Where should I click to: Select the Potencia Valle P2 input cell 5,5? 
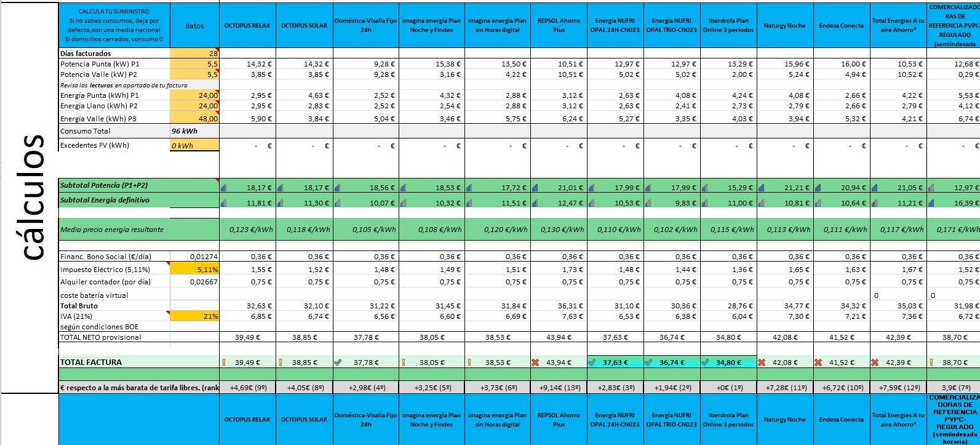(x=194, y=74)
